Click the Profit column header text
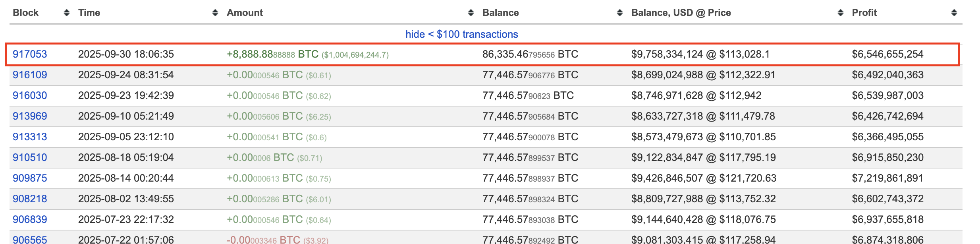980x244 pixels. [864, 13]
